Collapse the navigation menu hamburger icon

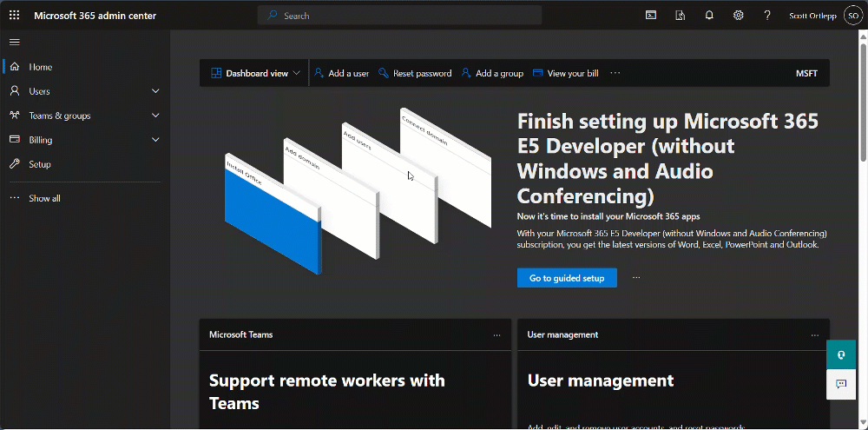15,42
